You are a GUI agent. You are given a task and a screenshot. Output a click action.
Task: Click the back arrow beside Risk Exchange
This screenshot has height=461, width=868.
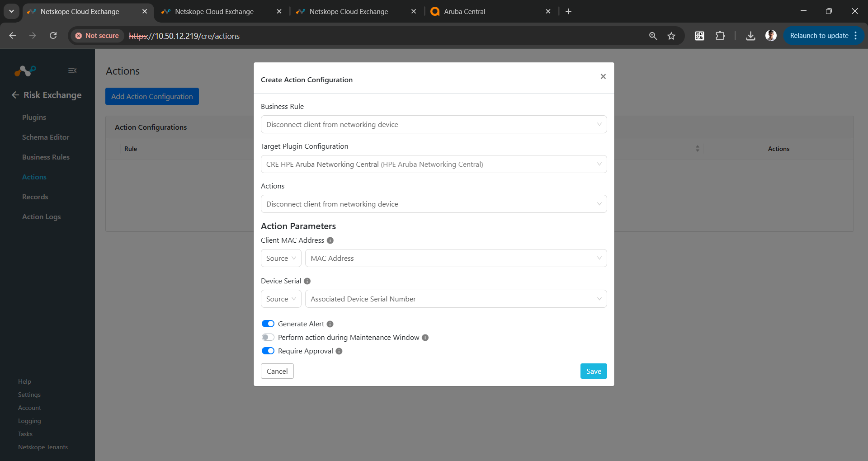(15, 95)
